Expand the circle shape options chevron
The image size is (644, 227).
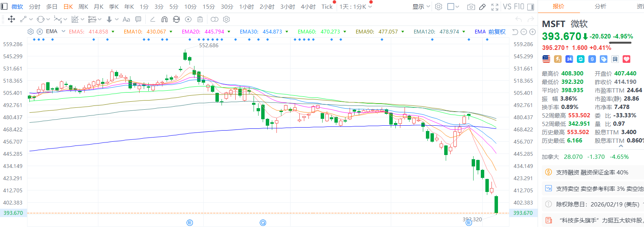[x=48, y=19]
